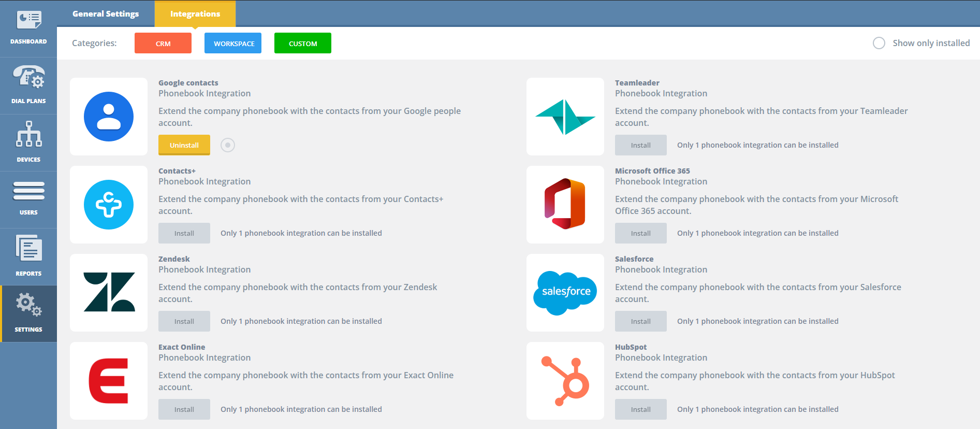Screen dimensions: 980x429
Task: Click Google people account description text
Action: 310,117
